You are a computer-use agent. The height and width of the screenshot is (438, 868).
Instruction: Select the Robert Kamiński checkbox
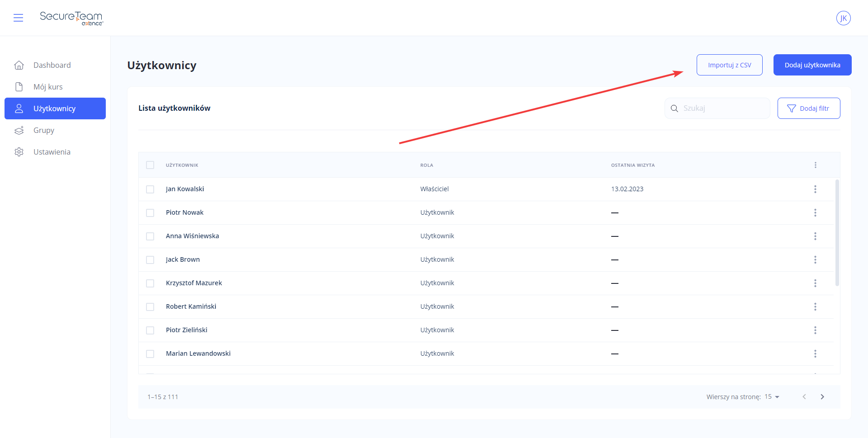(150, 306)
